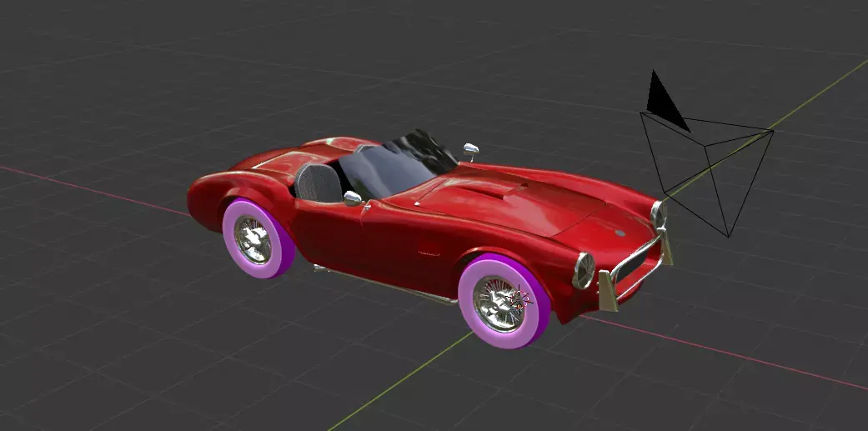Click the headlight beside the front wheel
Viewport: 868px width, 431px height.
click(584, 271)
